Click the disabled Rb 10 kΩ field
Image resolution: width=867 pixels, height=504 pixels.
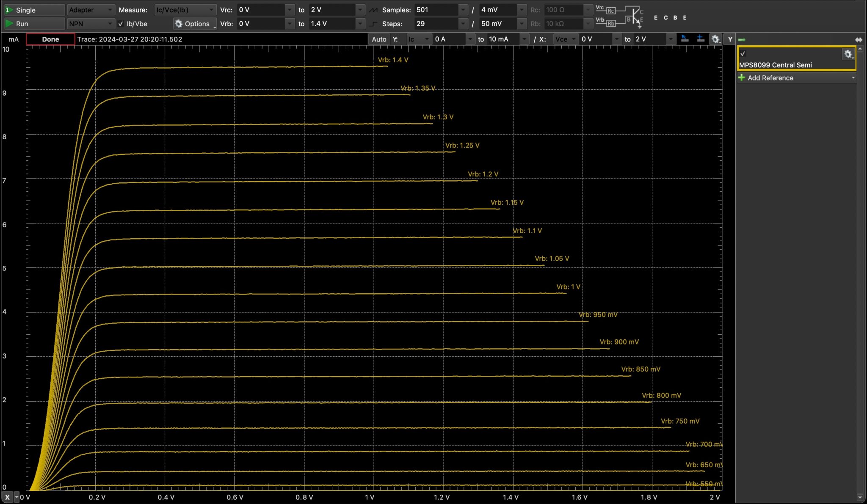[x=569, y=24]
